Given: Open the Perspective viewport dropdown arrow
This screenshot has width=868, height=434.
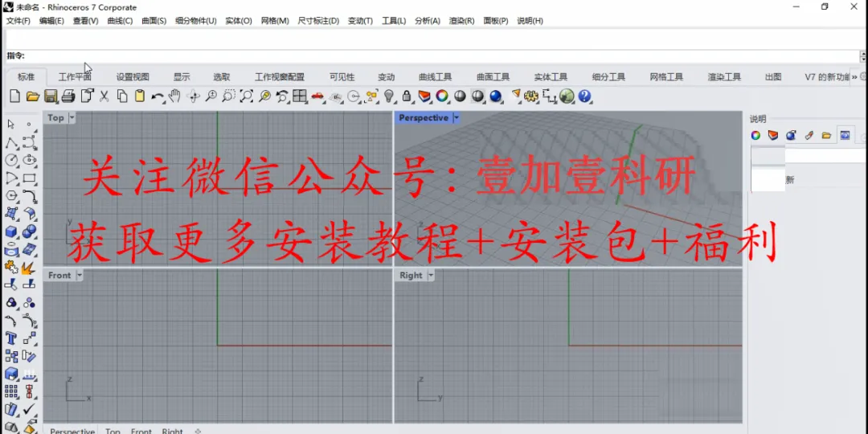Looking at the screenshot, I should 457,118.
